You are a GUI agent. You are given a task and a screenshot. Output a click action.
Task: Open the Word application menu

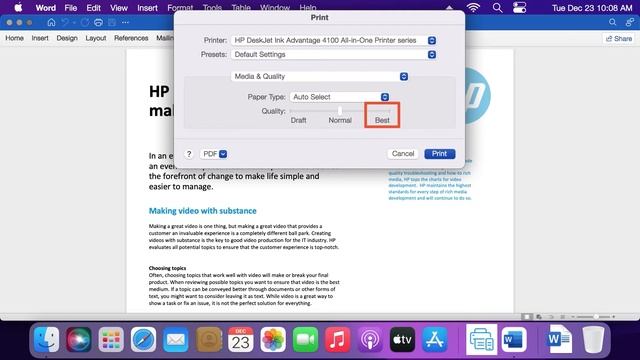46,8
